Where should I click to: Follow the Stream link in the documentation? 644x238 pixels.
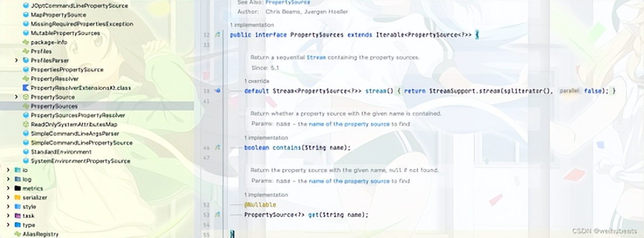[x=316, y=57]
